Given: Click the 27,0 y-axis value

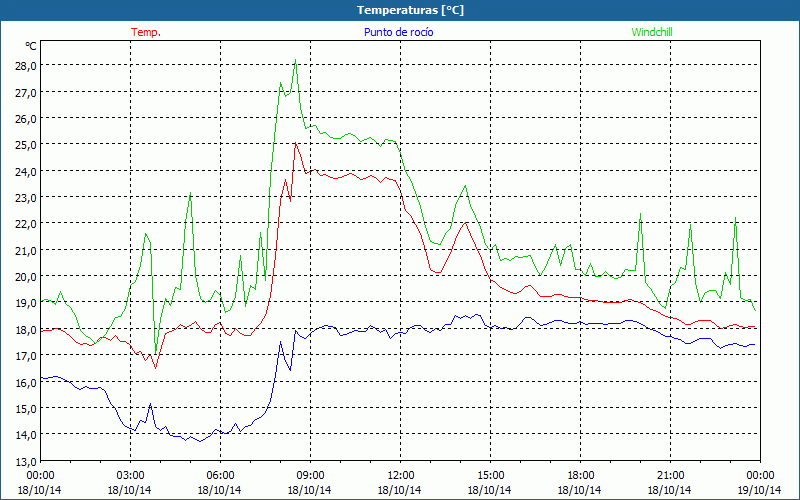Looking at the screenshot, I should (24, 93).
